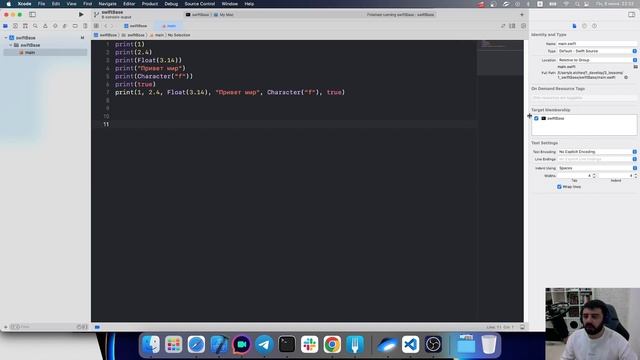Open the Breakpoint navigator icon
Image resolution: width=640 pixels, height=360 pixels.
(x=75, y=26)
